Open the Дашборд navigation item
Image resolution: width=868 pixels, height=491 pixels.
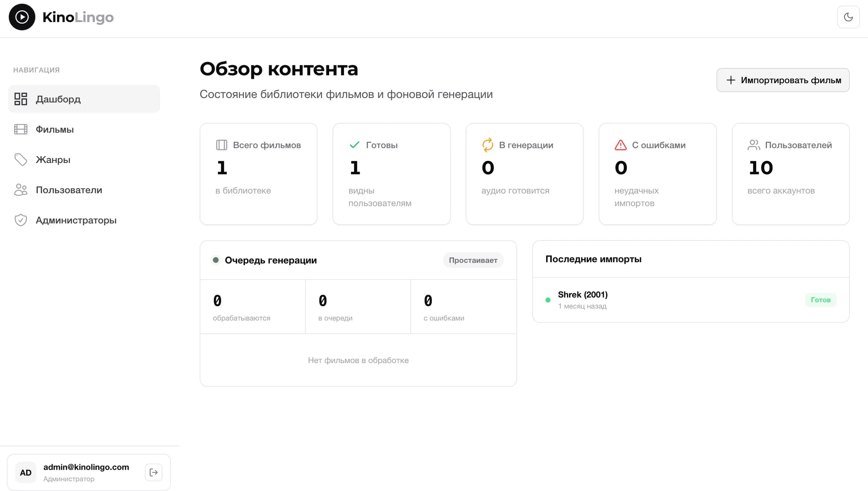[x=84, y=99]
